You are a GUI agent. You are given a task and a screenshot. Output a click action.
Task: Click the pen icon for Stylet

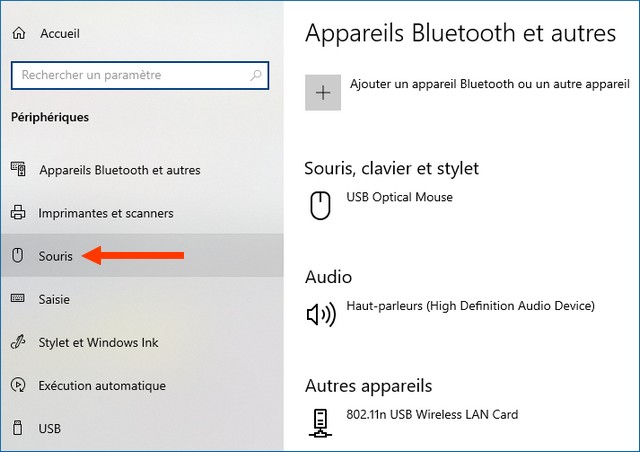[18, 342]
